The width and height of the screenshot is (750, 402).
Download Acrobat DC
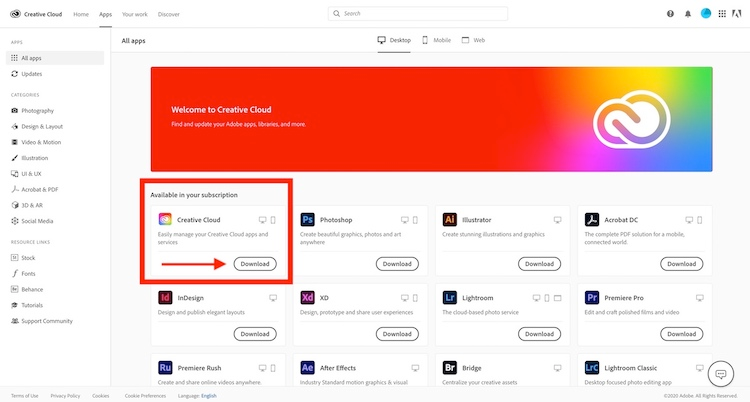pos(682,264)
